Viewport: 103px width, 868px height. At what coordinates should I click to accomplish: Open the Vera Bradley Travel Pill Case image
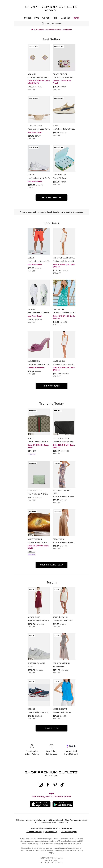[64, 159]
